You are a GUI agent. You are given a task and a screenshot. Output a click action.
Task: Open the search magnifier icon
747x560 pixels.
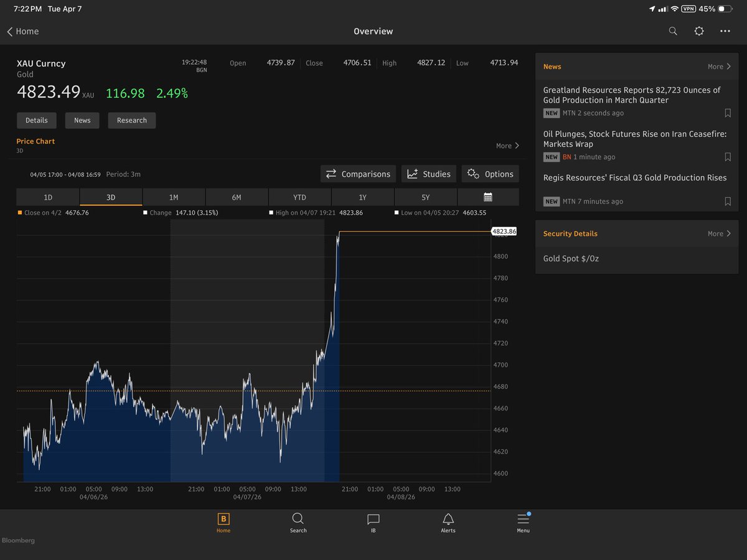pyautogui.click(x=673, y=31)
